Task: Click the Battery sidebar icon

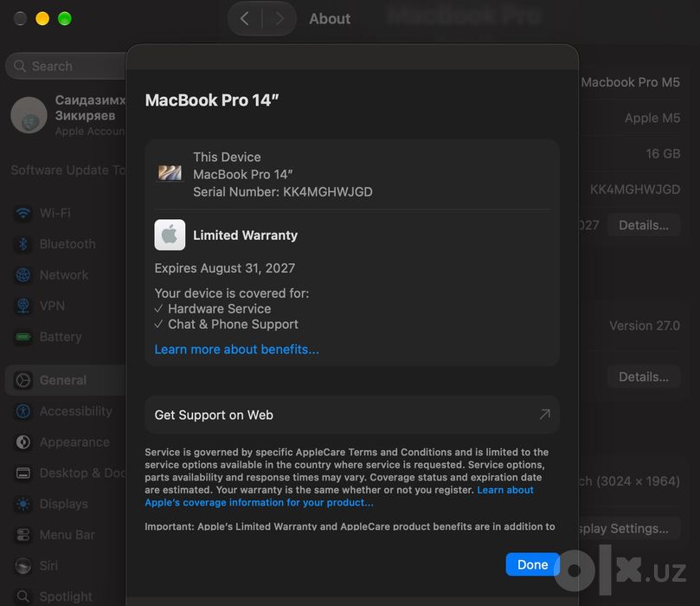Action: point(23,337)
